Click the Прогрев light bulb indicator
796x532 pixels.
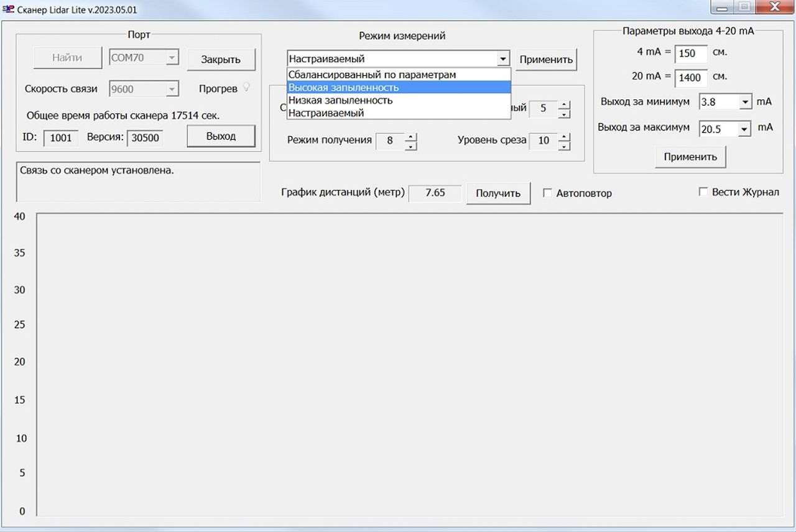(246, 87)
